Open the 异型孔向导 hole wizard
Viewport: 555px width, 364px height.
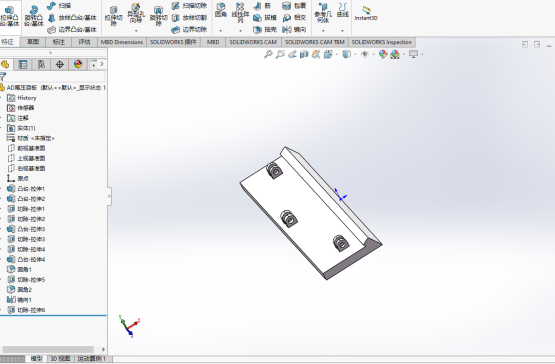point(136,13)
